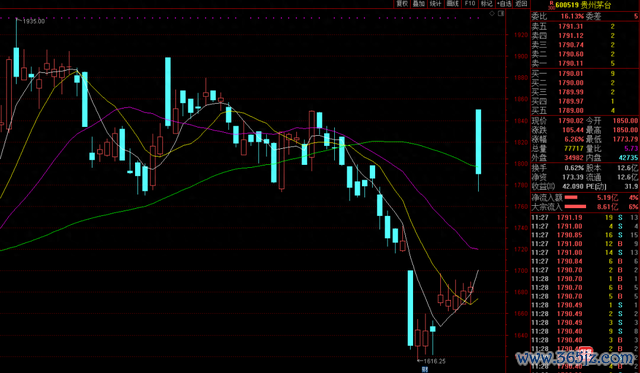Open the F10 company info

[470, 4]
